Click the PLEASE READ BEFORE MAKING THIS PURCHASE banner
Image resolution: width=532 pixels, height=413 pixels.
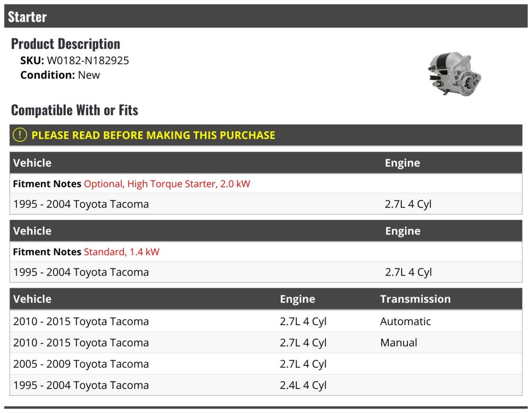point(266,135)
